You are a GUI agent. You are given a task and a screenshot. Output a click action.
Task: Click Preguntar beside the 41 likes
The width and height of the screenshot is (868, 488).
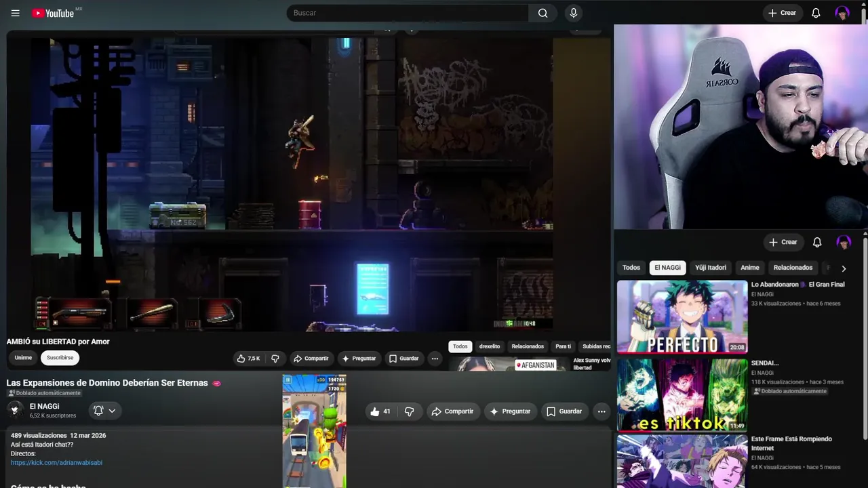click(x=510, y=411)
